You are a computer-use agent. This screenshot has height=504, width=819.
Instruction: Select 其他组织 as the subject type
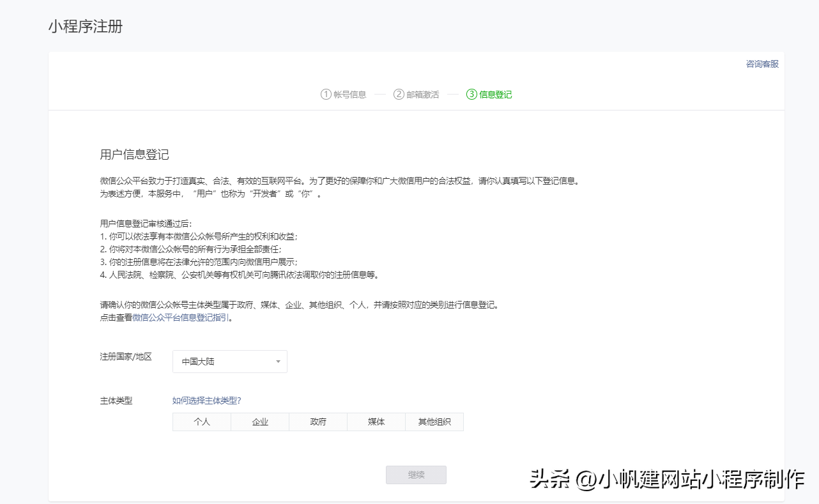[x=434, y=422]
